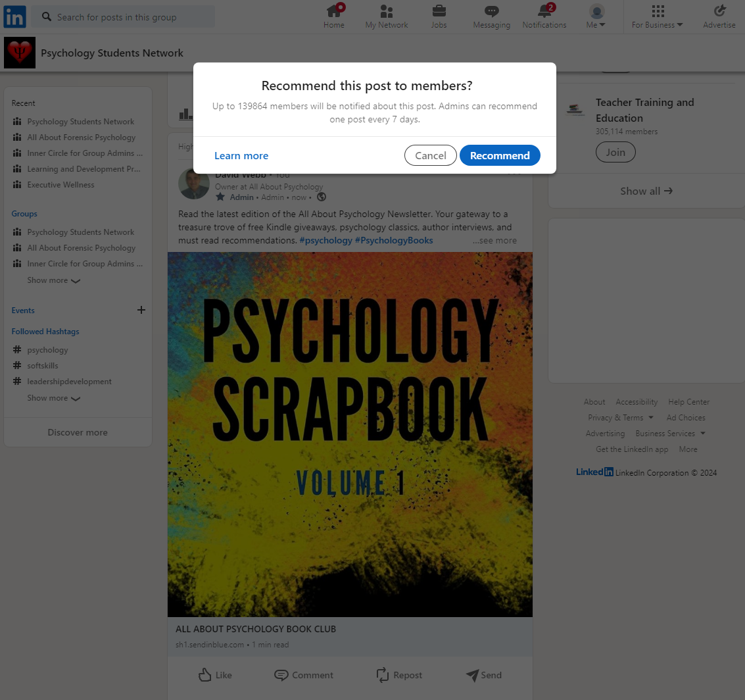Open Inner Circle for Group Admins under Recent
Screen dimensions: 745x700
coord(85,153)
